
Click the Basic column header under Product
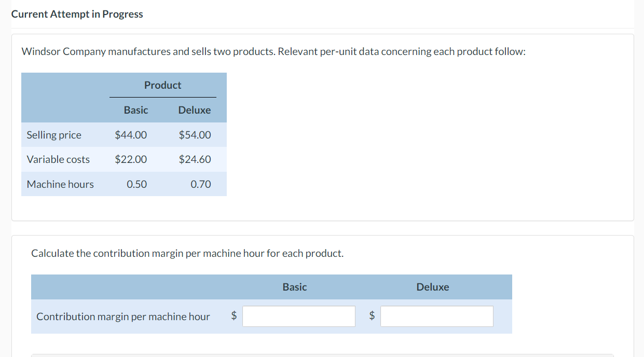click(x=136, y=110)
